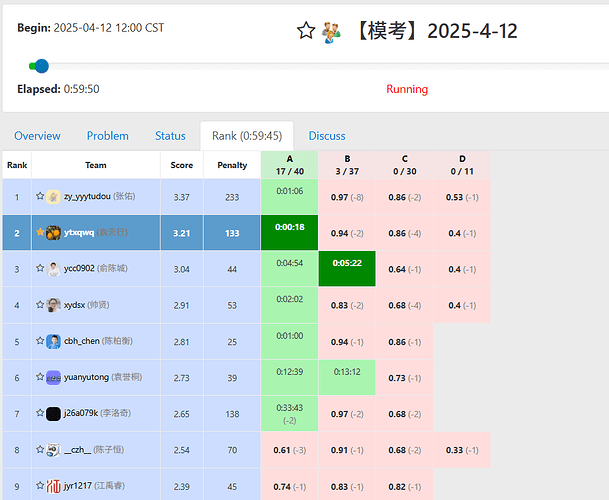Open xydsx avatar image
The height and width of the screenshot is (500, 609).
click(x=53, y=305)
